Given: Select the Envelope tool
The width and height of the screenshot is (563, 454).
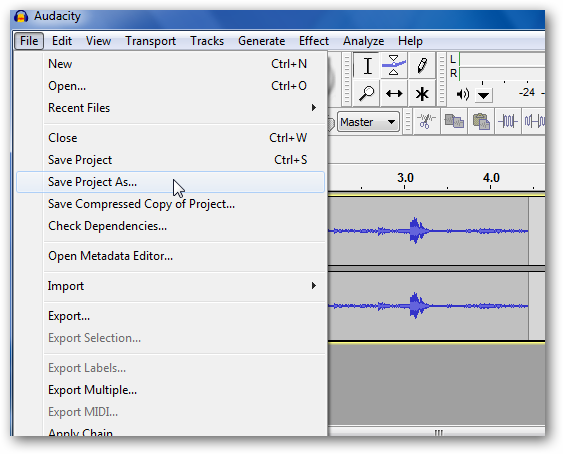Looking at the screenshot, I should coord(394,66).
